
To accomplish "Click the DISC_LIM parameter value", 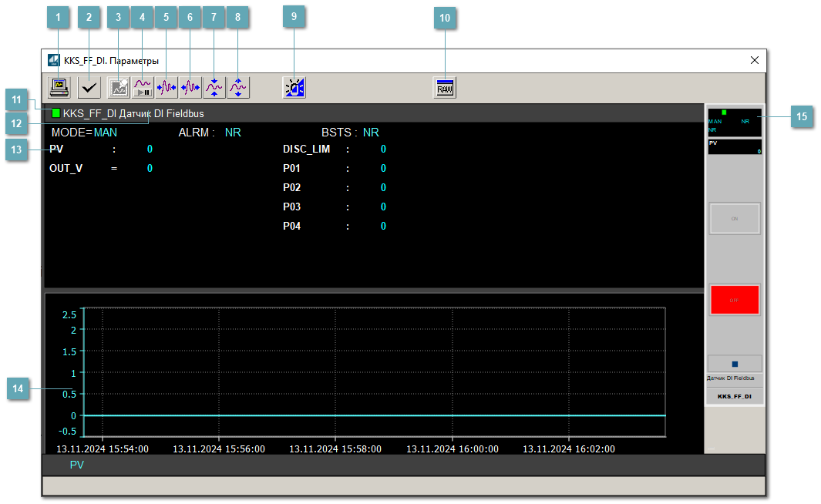I will click(x=383, y=150).
